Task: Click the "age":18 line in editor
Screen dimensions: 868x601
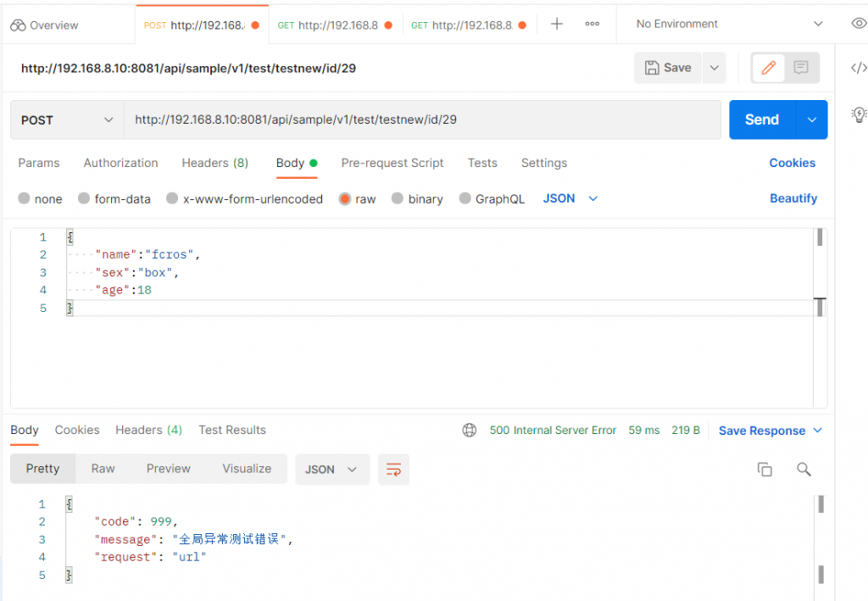Action: pyautogui.click(x=123, y=290)
